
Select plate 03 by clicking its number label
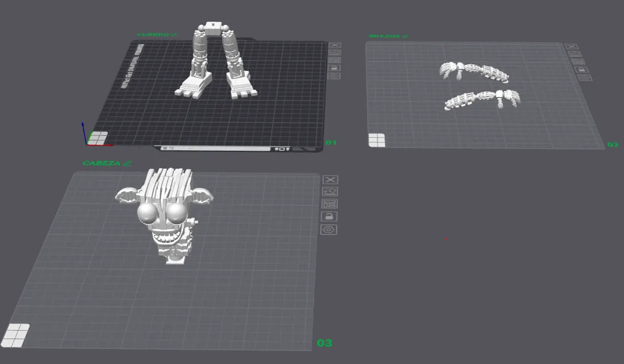pyautogui.click(x=325, y=342)
